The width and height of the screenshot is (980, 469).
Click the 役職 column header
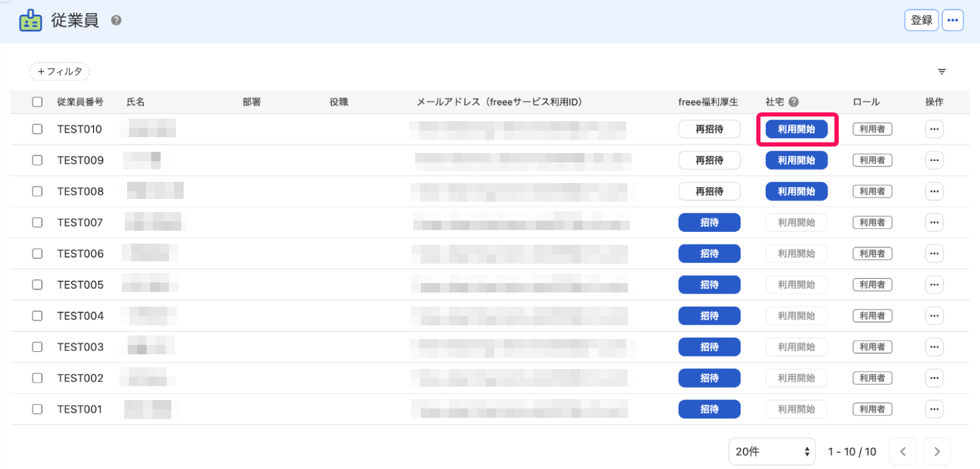point(338,102)
